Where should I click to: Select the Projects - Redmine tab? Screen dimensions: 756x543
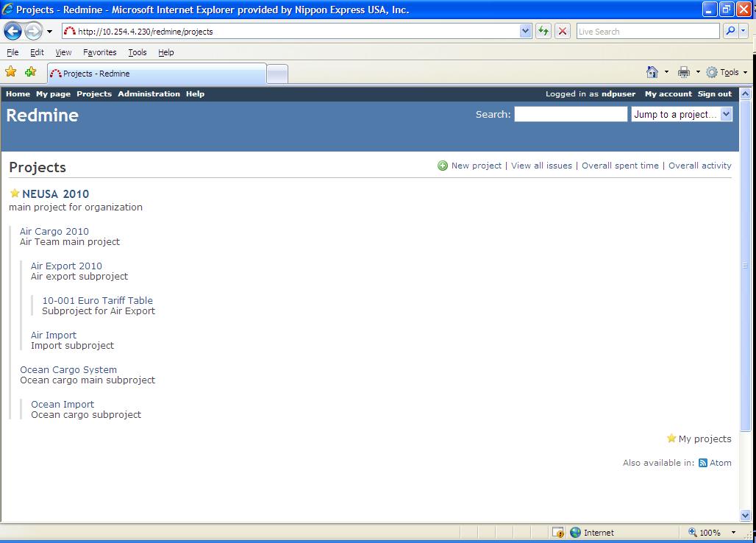(157, 74)
